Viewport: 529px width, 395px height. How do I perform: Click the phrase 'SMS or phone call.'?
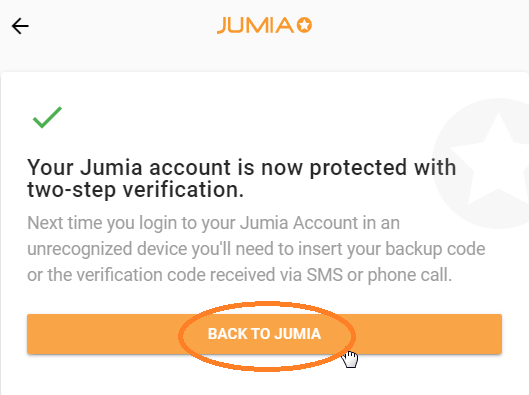tap(379, 275)
